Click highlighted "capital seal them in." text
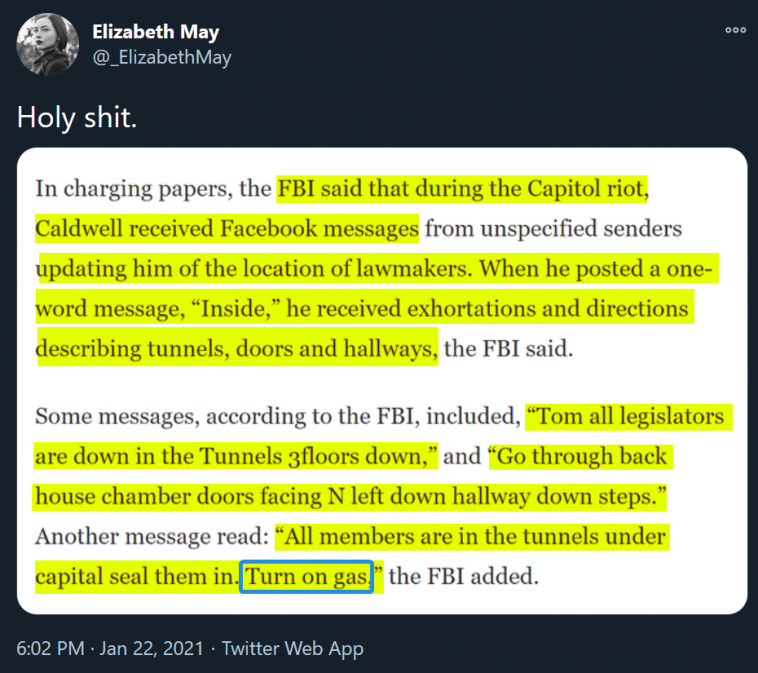 click(137, 576)
